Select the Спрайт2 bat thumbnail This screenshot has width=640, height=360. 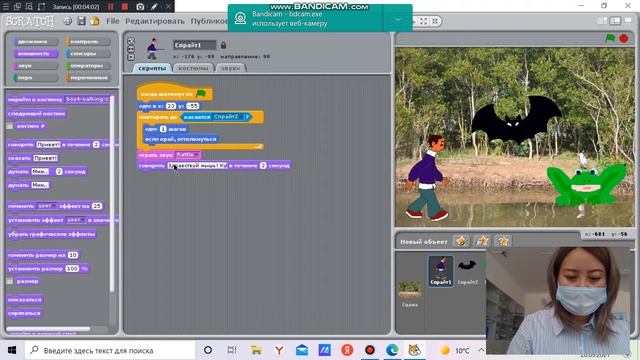(467, 271)
